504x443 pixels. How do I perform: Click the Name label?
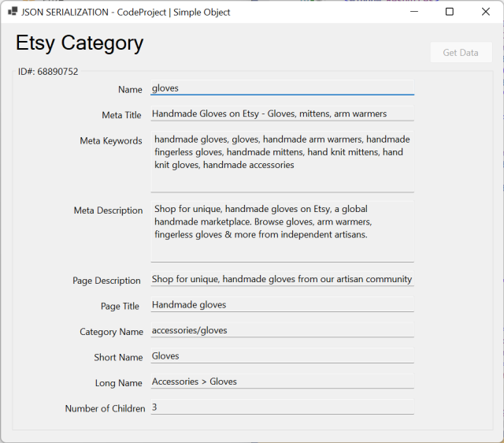[130, 89]
